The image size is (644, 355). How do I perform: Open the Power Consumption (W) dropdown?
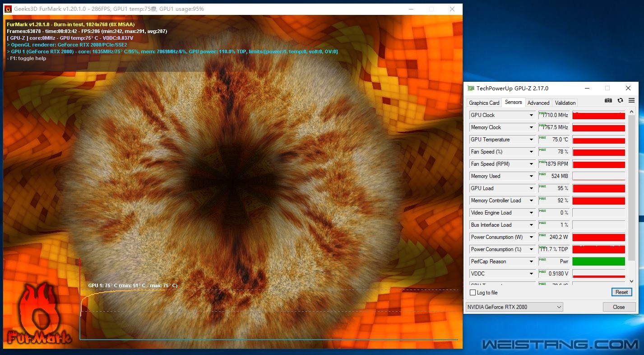[531, 237]
